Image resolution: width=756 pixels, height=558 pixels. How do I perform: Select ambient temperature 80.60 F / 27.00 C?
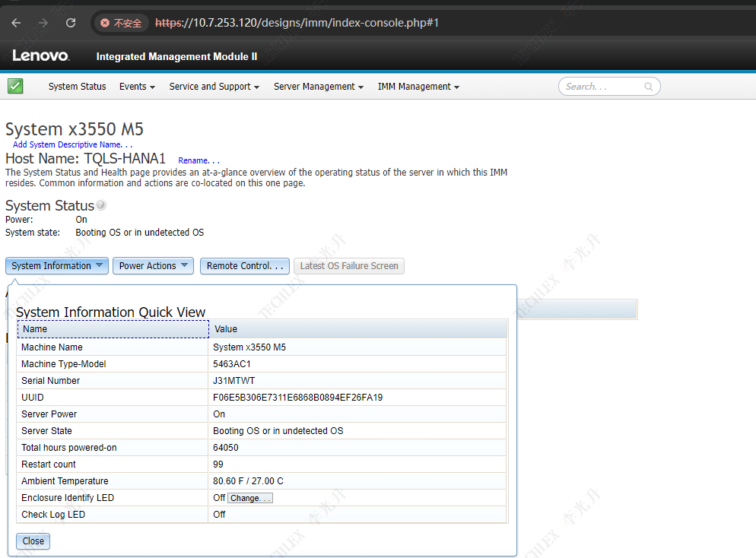point(248,481)
